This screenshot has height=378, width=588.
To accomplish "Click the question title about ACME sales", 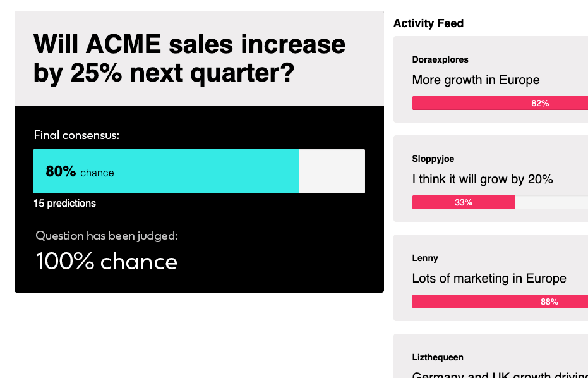I will (189, 58).
